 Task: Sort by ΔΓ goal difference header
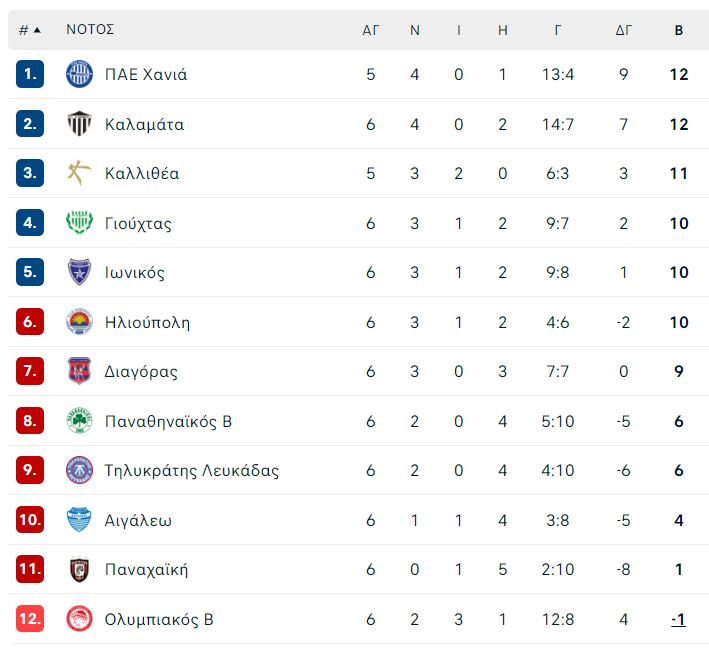624,30
